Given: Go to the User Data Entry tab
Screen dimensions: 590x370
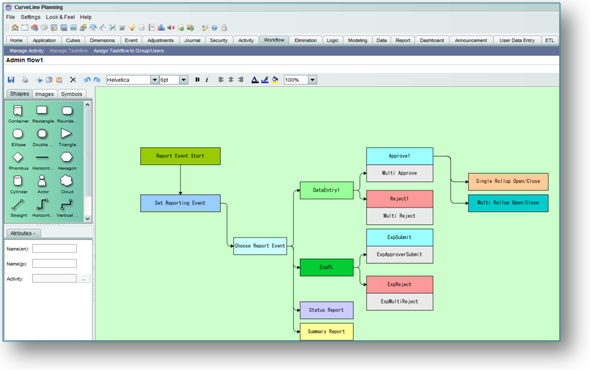Looking at the screenshot, I should 517,40.
